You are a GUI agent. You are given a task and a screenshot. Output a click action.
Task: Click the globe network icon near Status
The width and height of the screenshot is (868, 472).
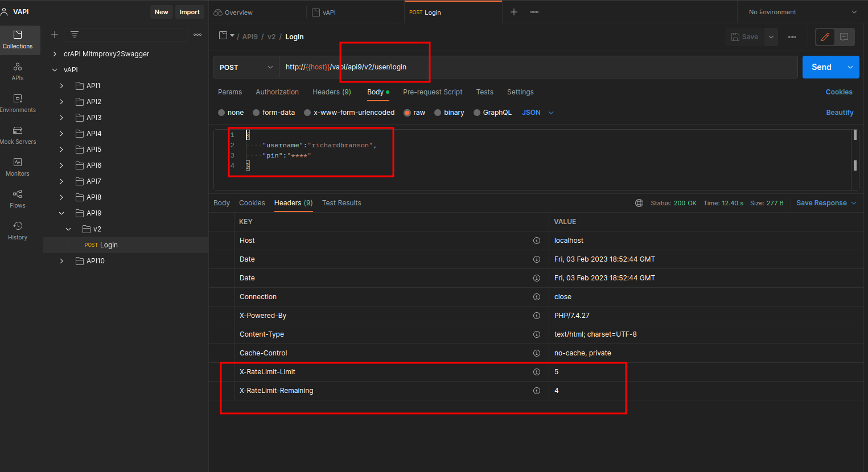(639, 203)
